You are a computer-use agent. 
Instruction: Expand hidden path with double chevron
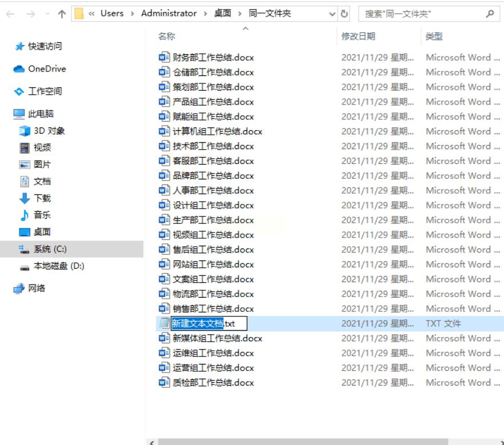click(x=91, y=14)
